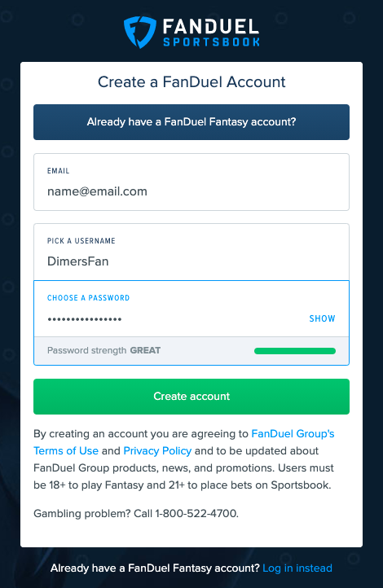Click the EMAIL field label
The height and width of the screenshot is (588, 383).
click(x=58, y=171)
